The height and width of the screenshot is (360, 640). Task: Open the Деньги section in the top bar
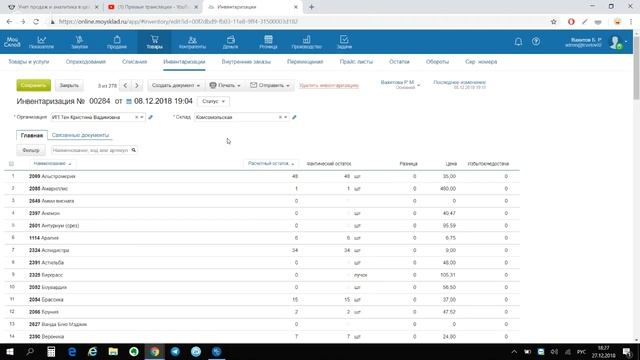(x=231, y=42)
